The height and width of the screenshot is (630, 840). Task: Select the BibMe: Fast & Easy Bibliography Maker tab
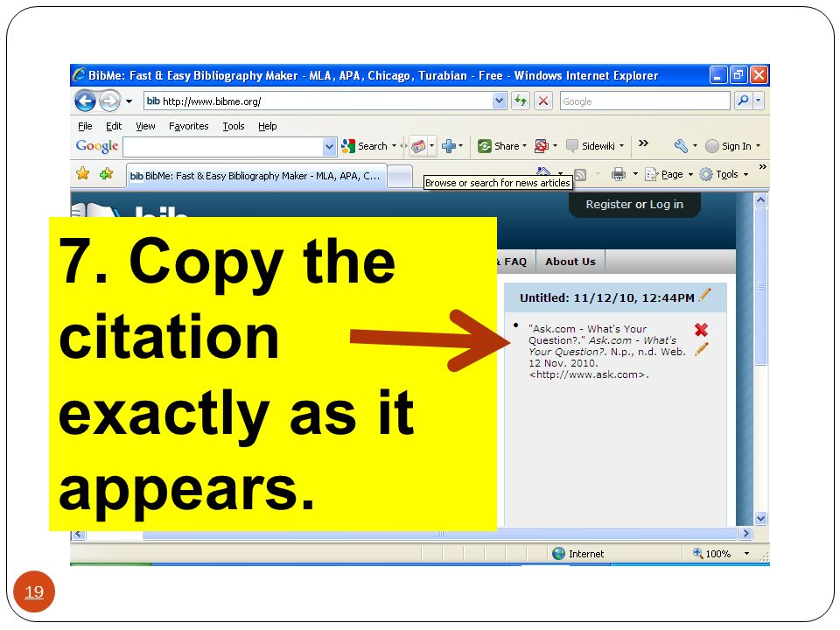[x=256, y=176]
